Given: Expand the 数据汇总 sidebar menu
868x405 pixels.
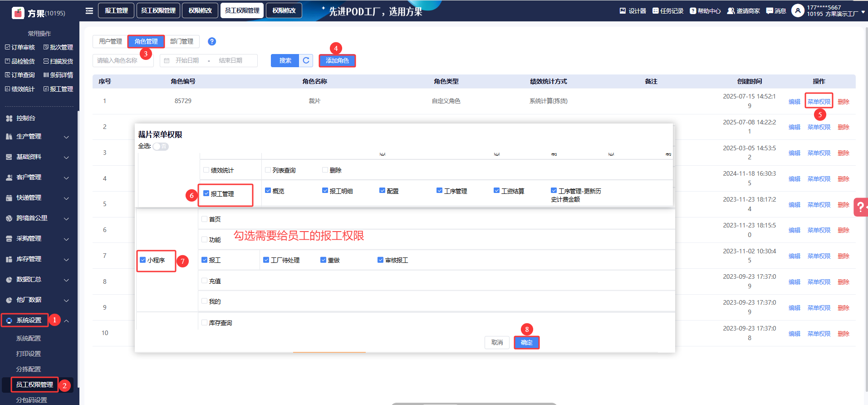Looking at the screenshot, I should (x=38, y=279).
